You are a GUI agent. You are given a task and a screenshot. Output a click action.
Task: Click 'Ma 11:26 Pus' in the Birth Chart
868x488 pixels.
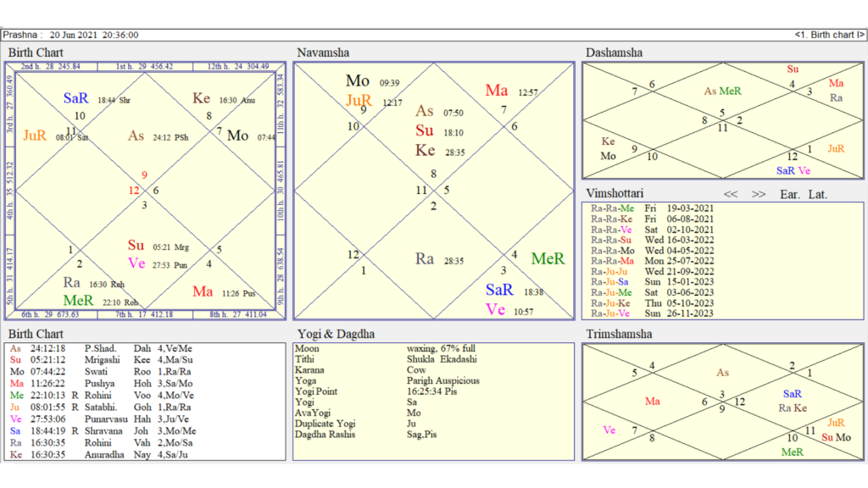(224, 291)
